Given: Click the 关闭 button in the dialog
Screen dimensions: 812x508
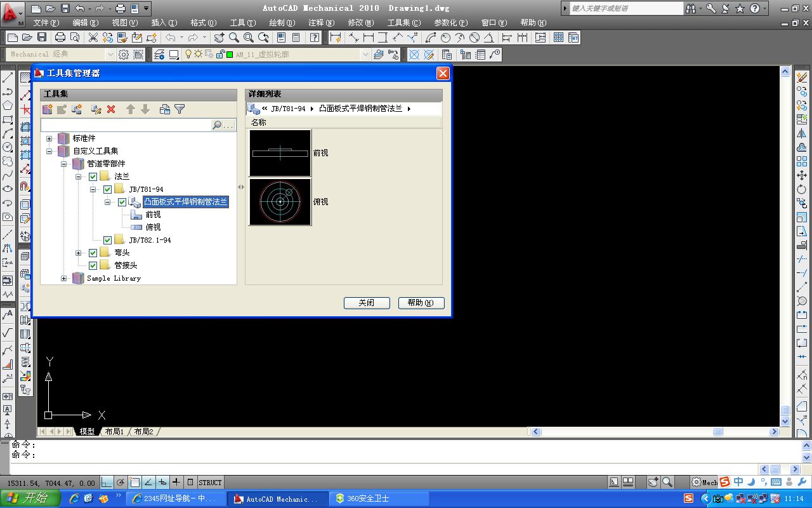Looking at the screenshot, I should coord(367,303).
